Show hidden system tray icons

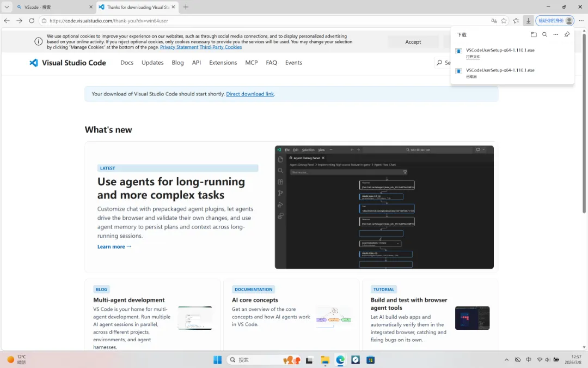[506, 360]
